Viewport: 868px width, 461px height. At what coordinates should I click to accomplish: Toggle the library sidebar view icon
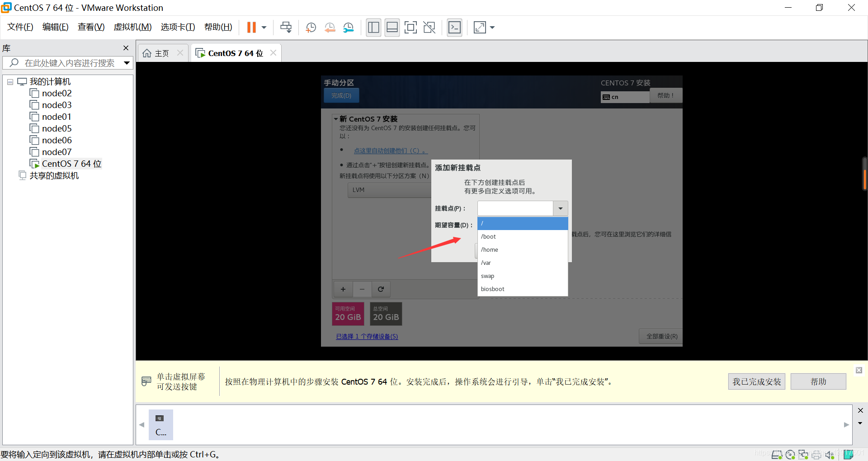click(x=373, y=28)
